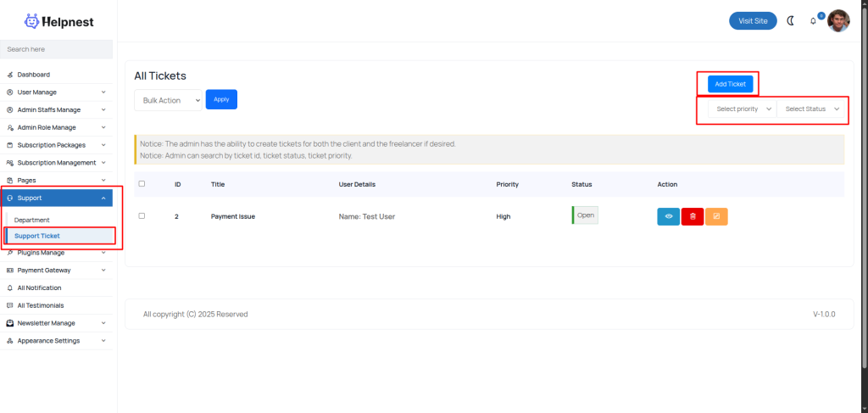The height and width of the screenshot is (413, 868).
Task: Check the select-all tickets checkbox
Action: [x=142, y=184]
